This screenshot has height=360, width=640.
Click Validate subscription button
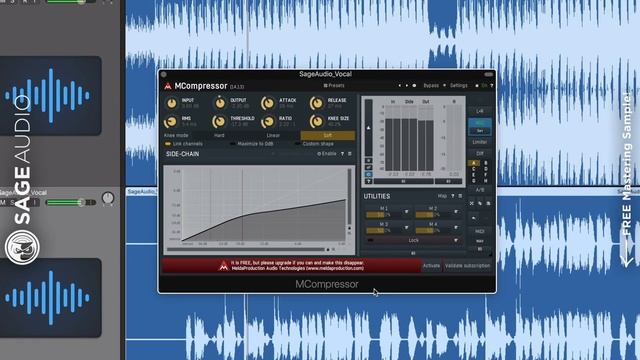tap(467, 266)
